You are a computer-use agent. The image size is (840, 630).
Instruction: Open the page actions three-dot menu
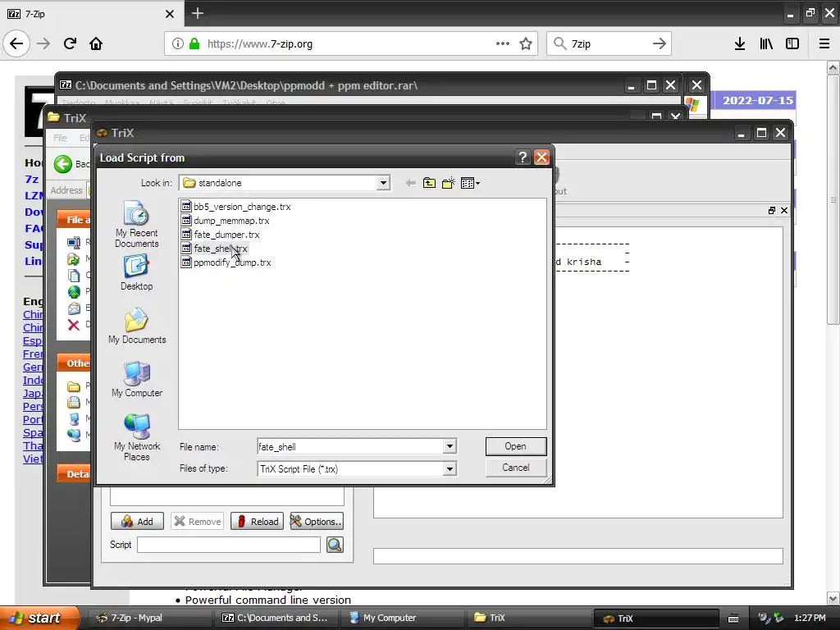[503, 43]
